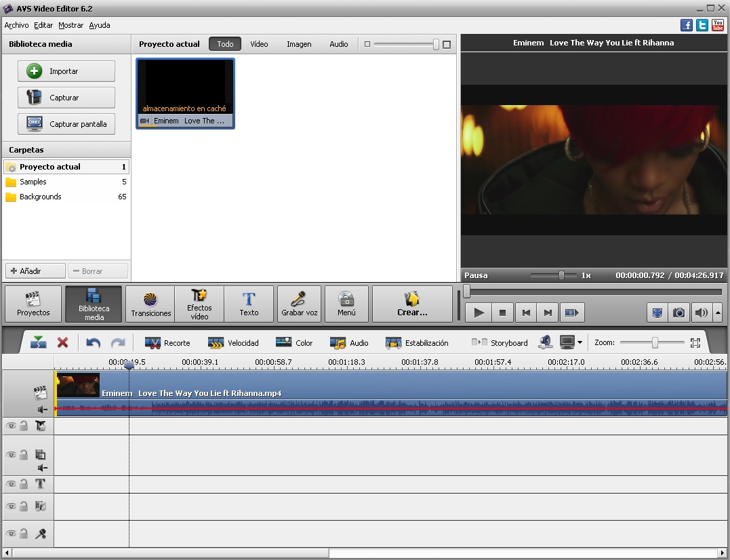
Task: Switch to the Todo filter tab
Action: point(225,44)
